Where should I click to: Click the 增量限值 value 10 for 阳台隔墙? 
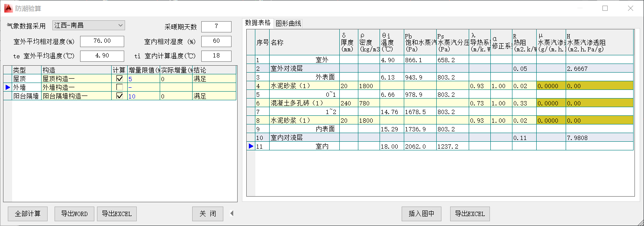tap(144, 96)
